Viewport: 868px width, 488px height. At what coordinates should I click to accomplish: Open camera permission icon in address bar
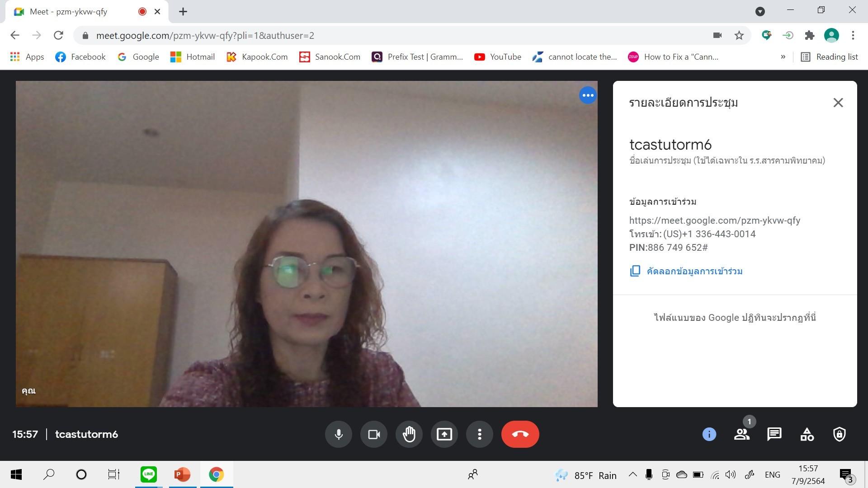point(717,35)
